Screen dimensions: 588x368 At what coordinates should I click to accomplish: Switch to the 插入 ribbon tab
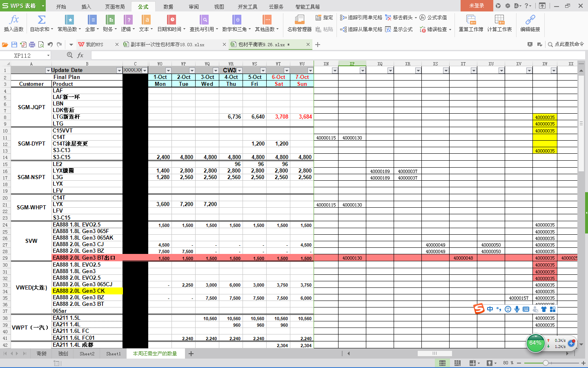pyautogui.click(x=86, y=7)
